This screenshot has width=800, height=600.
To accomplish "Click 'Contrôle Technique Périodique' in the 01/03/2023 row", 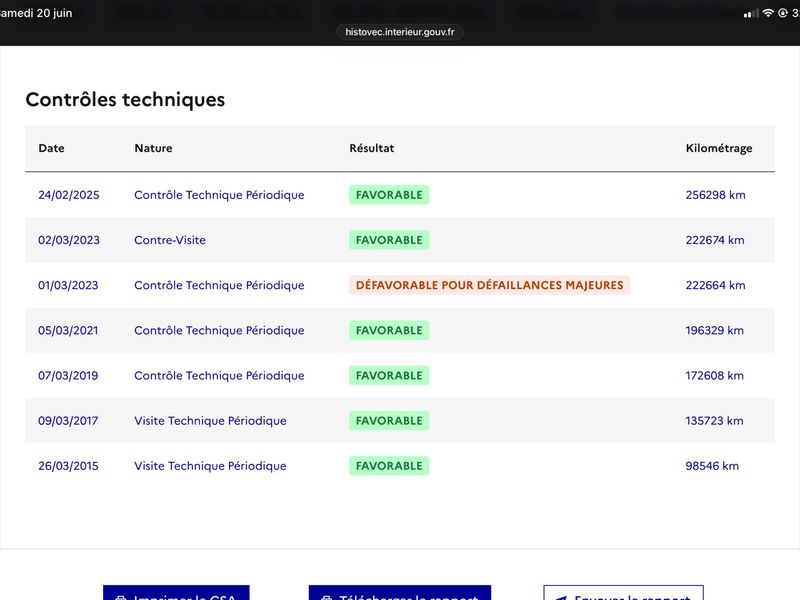I will coord(219,285).
